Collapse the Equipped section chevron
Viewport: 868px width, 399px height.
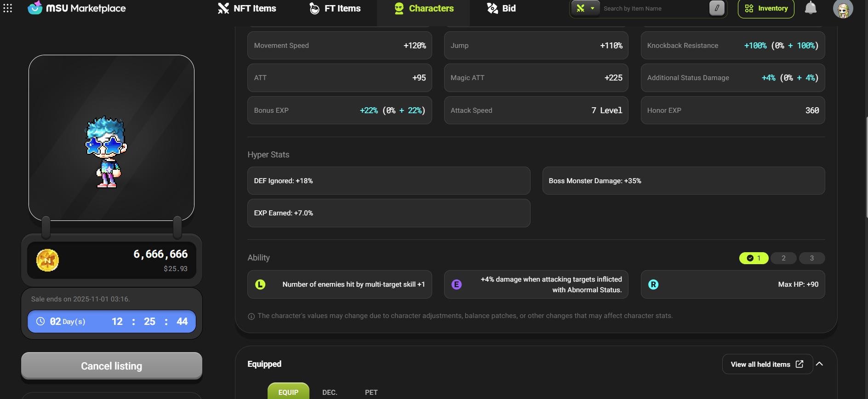pos(819,364)
